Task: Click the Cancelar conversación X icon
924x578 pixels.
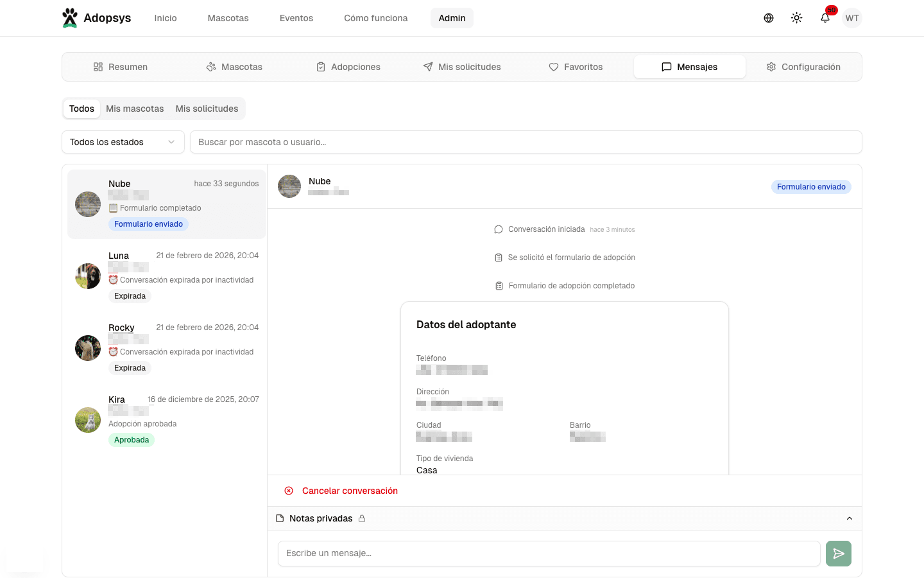Action: 289,491
